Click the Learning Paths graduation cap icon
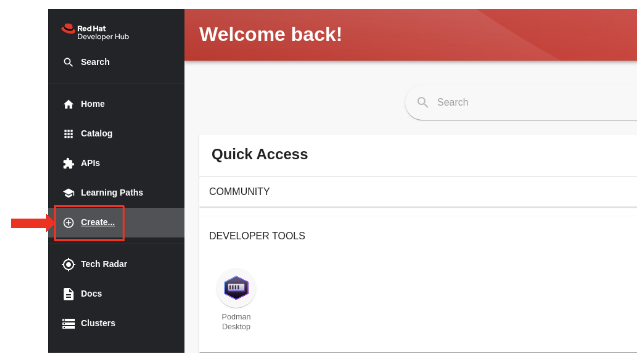The image size is (644, 362). 69,193
